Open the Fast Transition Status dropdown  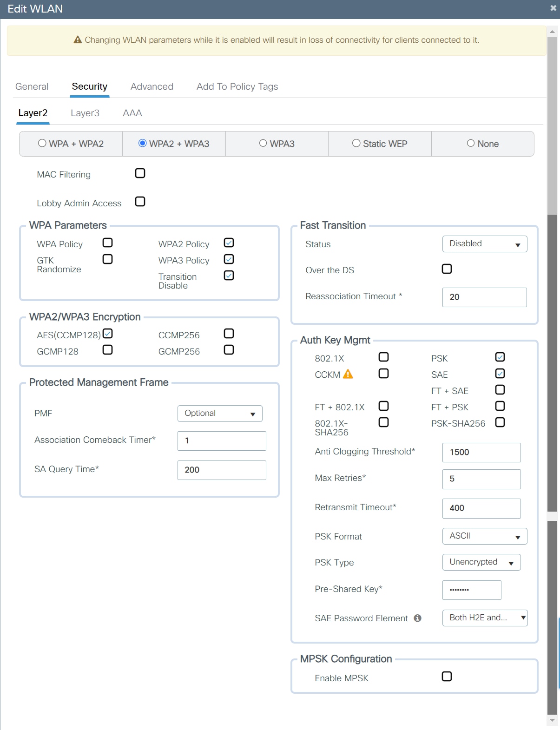click(484, 244)
